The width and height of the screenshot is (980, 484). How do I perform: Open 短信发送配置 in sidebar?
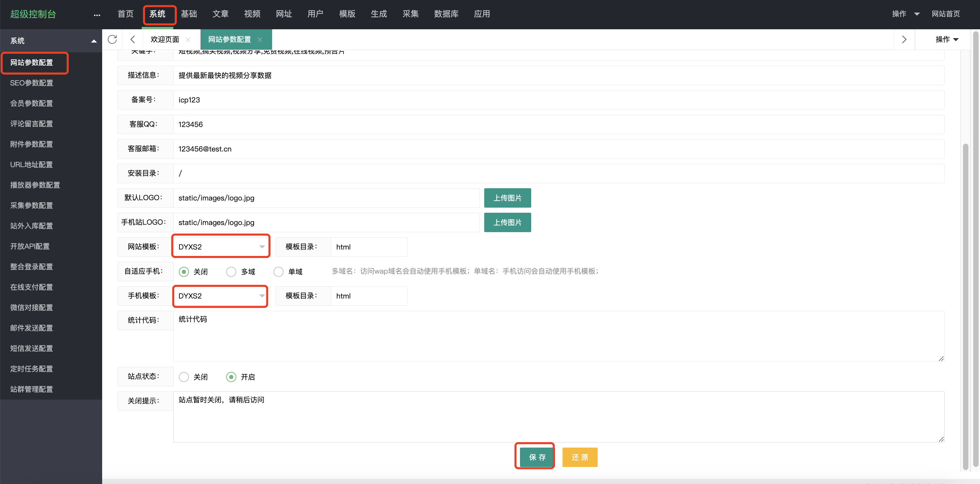tap(32, 348)
